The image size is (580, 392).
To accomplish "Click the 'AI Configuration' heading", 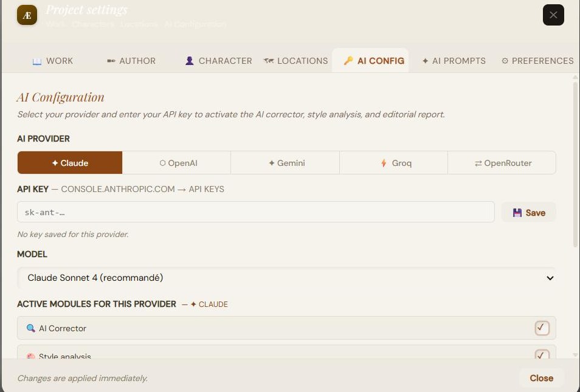I will (x=61, y=97).
